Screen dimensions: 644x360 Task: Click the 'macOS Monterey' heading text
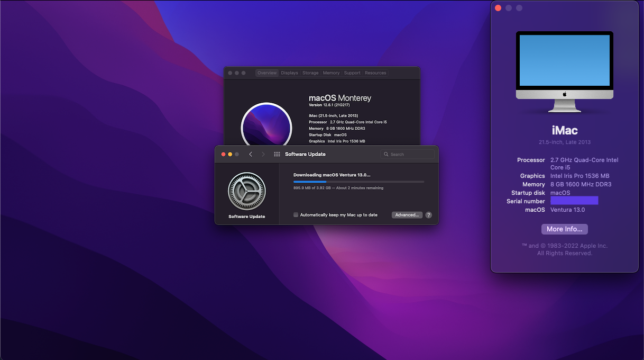pyautogui.click(x=340, y=98)
